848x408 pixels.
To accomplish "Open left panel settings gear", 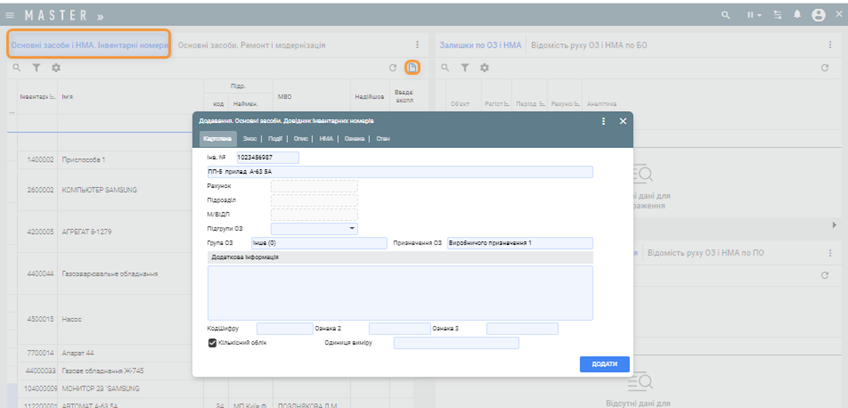I will click(56, 67).
